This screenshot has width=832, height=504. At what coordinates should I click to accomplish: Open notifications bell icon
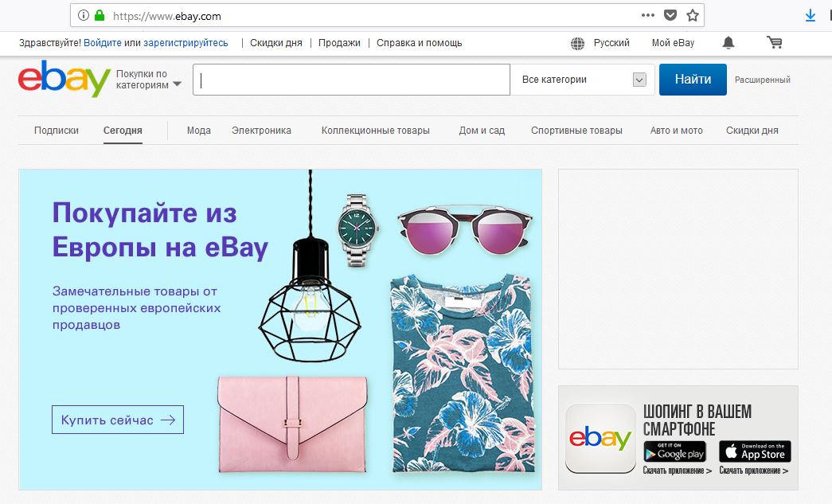tap(728, 43)
